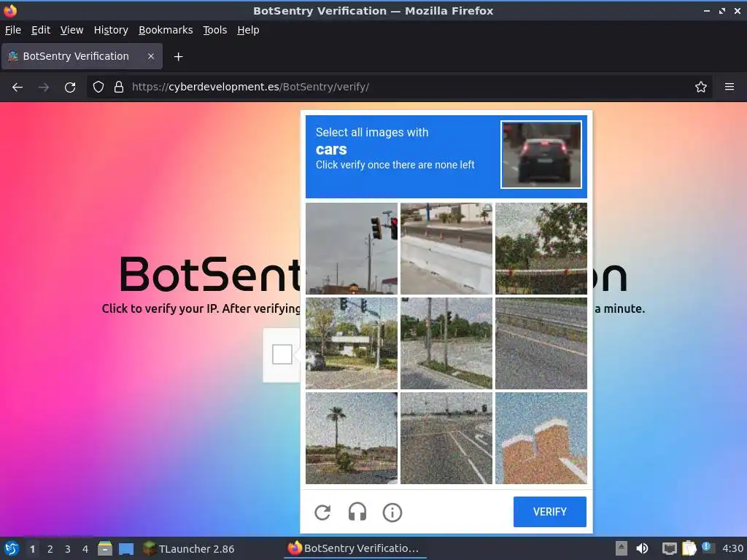Viewport: 747px width, 560px height.
Task: Select the palm tree tile
Action: (x=352, y=438)
